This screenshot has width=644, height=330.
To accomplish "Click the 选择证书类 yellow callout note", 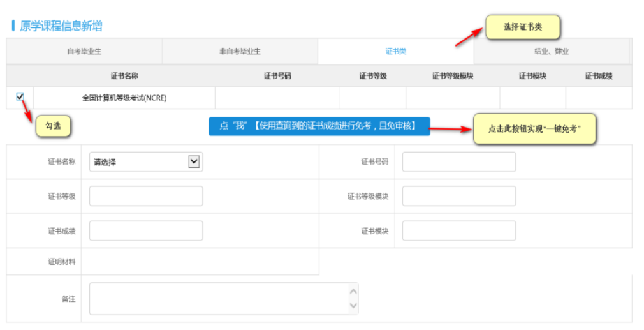I will tap(523, 27).
